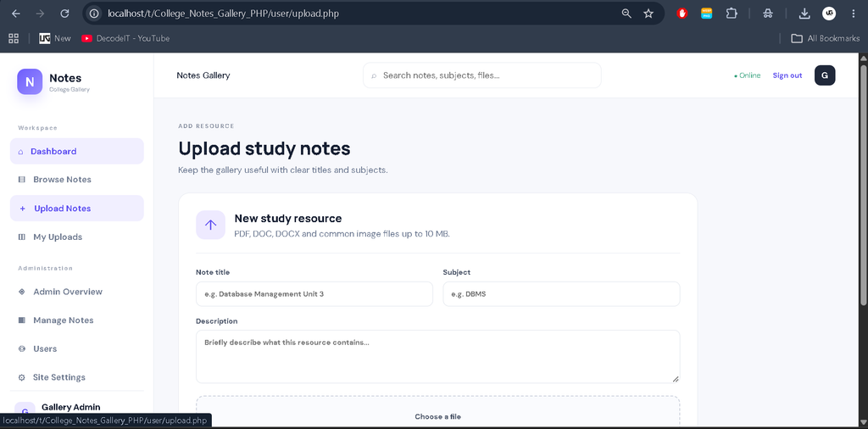868x429 pixels.
Task: Select Upload Notes in the sidebar
Action: point(77,208)
